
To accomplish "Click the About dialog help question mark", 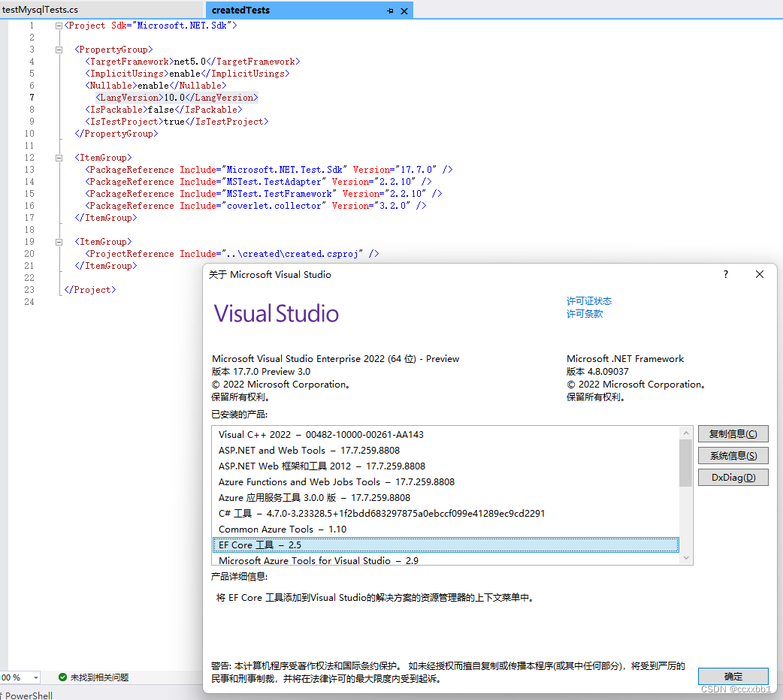I will coord(726,274).
